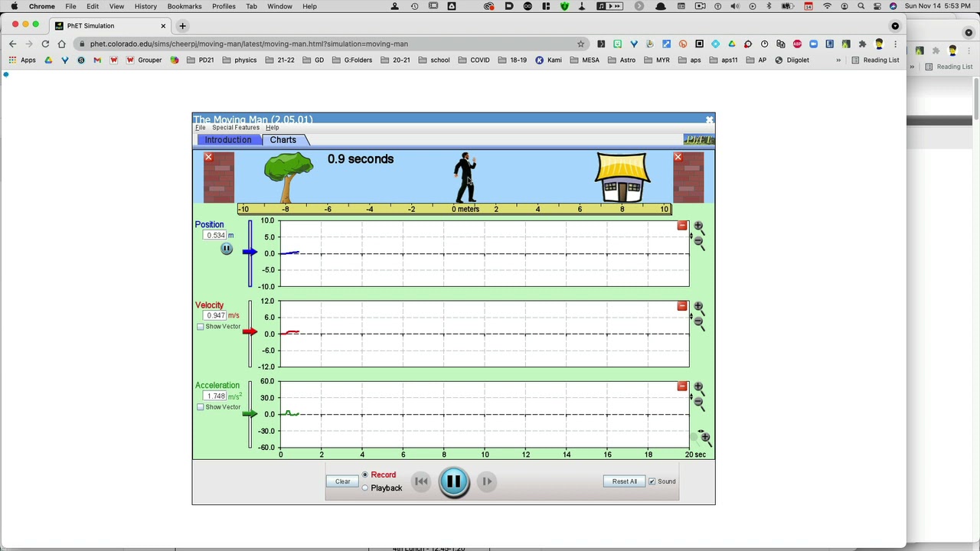This screenshot has width=980, height=551.
Task: Click the tree on the ruler
Action: pos(288,178)
